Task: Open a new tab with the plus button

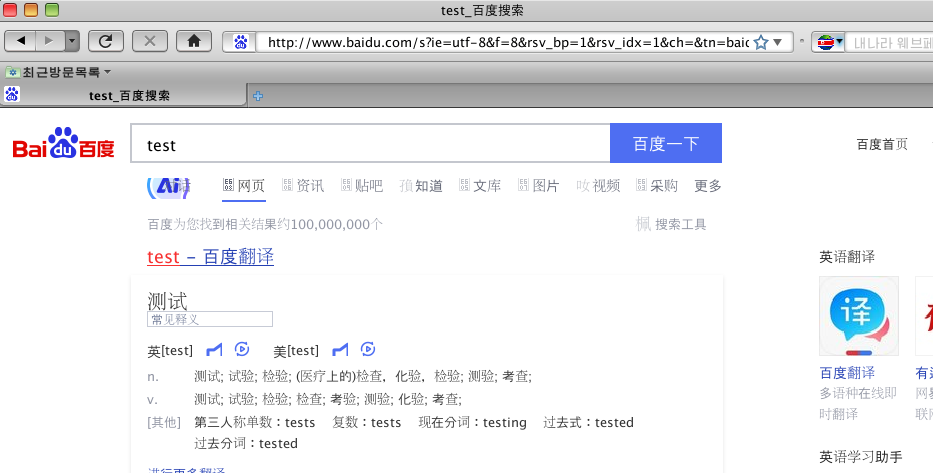Action: 258,96
